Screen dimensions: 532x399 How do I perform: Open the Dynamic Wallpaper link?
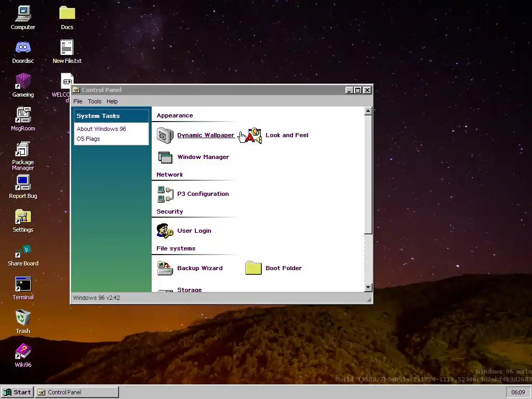tap(206, 135)
